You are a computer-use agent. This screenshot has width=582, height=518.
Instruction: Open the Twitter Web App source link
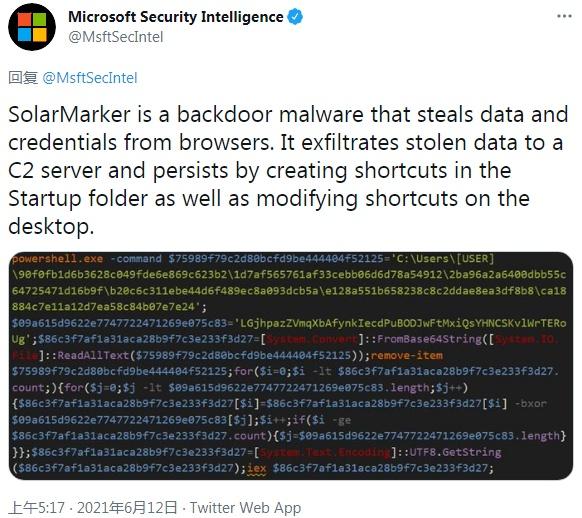coord(245,508)
